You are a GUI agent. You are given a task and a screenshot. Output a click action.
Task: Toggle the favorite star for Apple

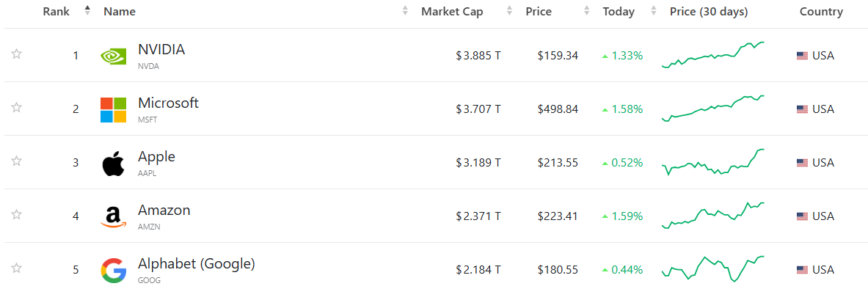(17, 161)
